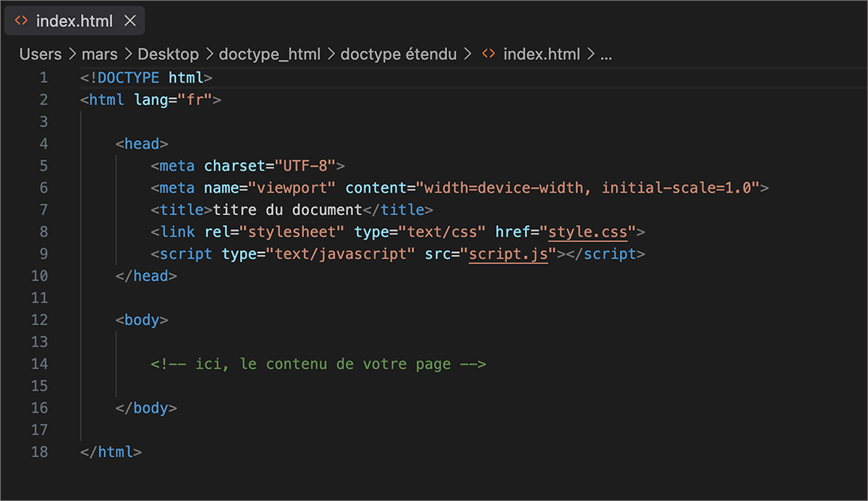Screen dimensions: 868x501
Task: Click line number 12 in the gutter
Action: point(40,320)
